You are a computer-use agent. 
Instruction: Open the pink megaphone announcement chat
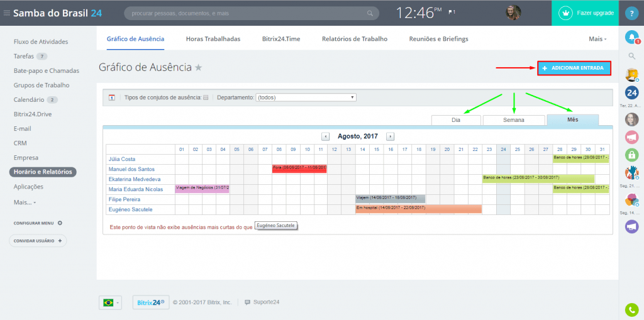(x=631, y=137)
